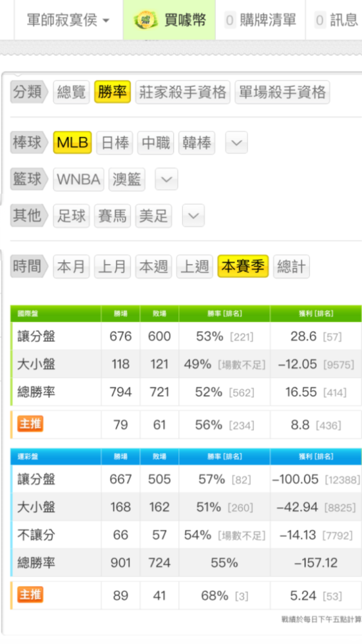The image size is (362, 644).
Task: Expand more baseball leagues chevron
Action: tap(236, 142)
